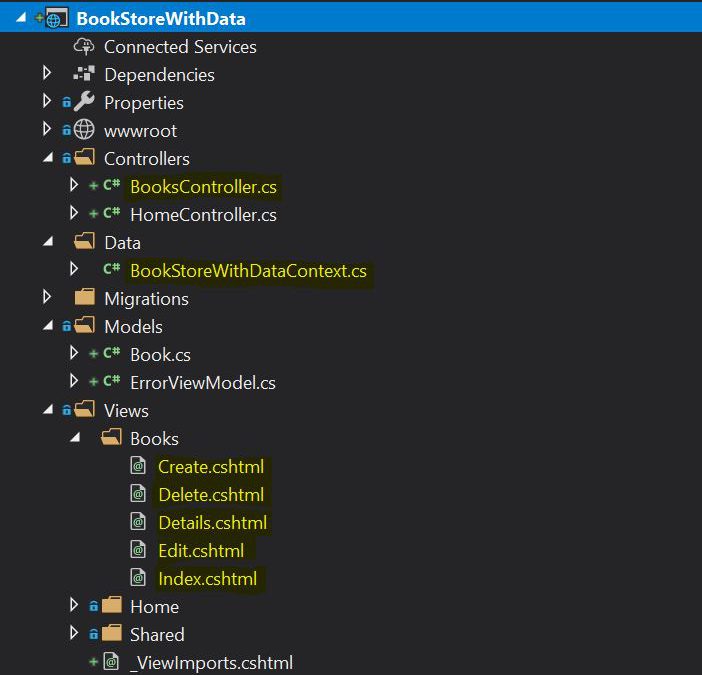
Task: Click the wwwroot globe icon
Action: tap(84, 130)
